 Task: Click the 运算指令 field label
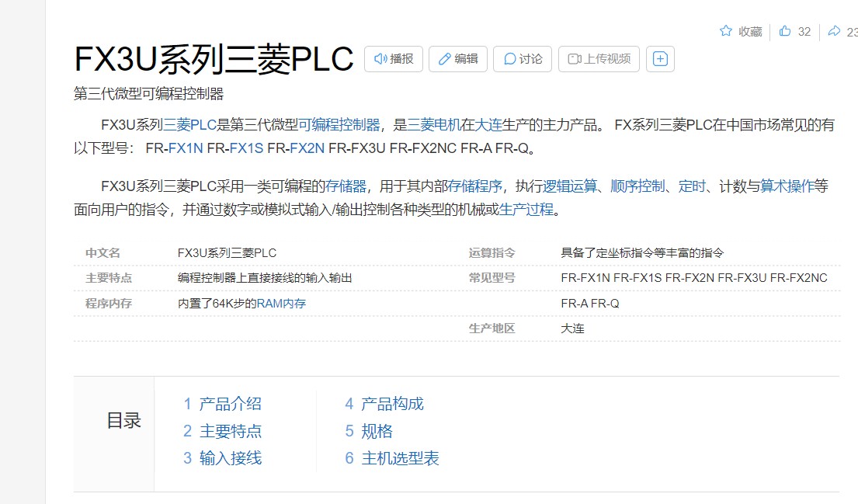pyautogui.click(x=492, y=253)
